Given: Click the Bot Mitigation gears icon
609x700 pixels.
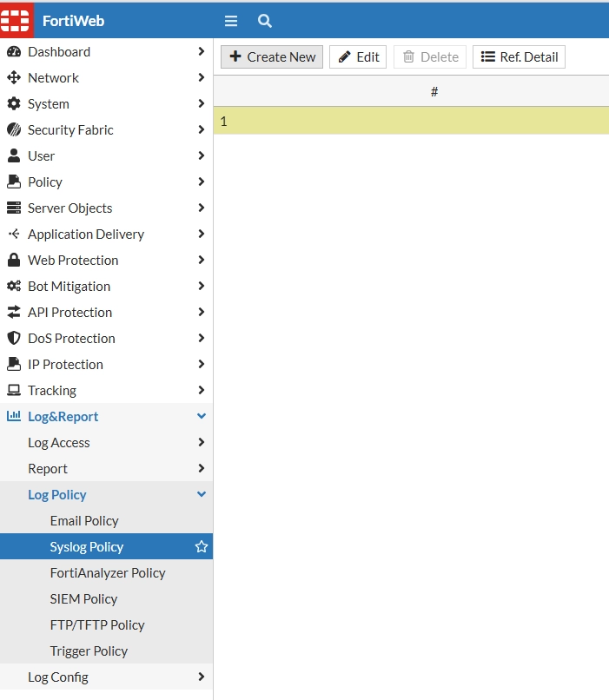Looking at the screenshot, I should (x=14, y=286).
